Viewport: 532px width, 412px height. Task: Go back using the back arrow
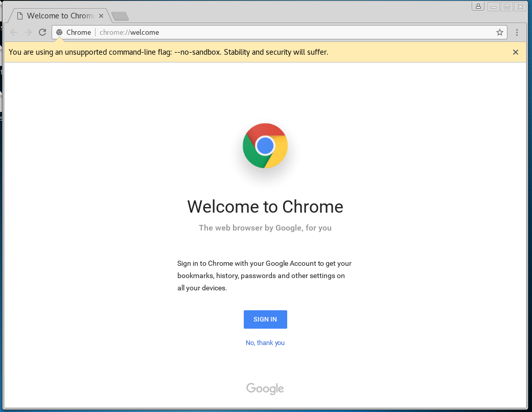pyautogui.click(x=14, y=32)
